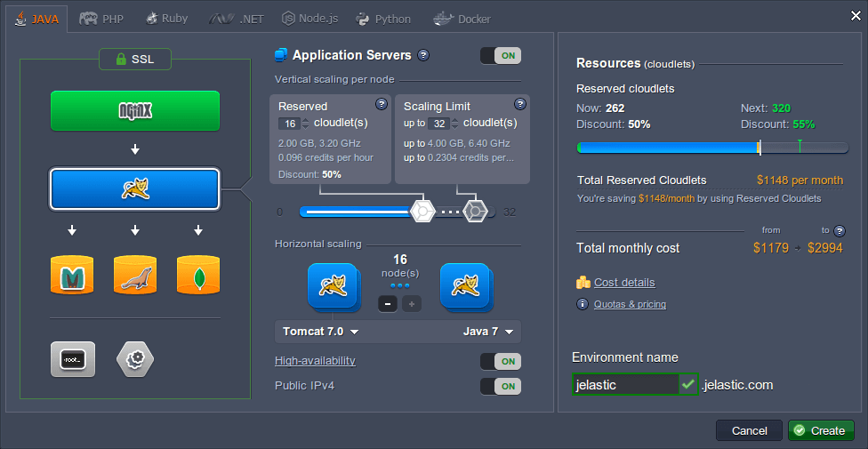Toggle the Public IPv4 switch
The height and width of the screenshot is (449, 868).
501,387
